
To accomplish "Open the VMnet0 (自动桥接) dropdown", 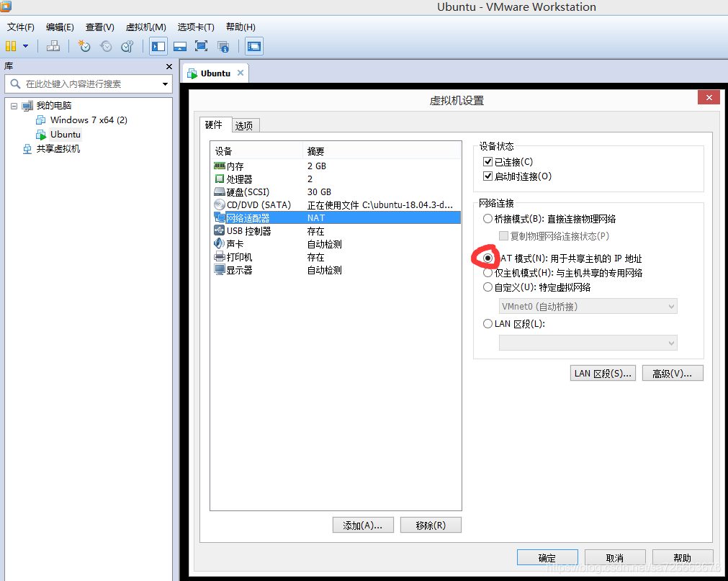I will click(588, 306).
